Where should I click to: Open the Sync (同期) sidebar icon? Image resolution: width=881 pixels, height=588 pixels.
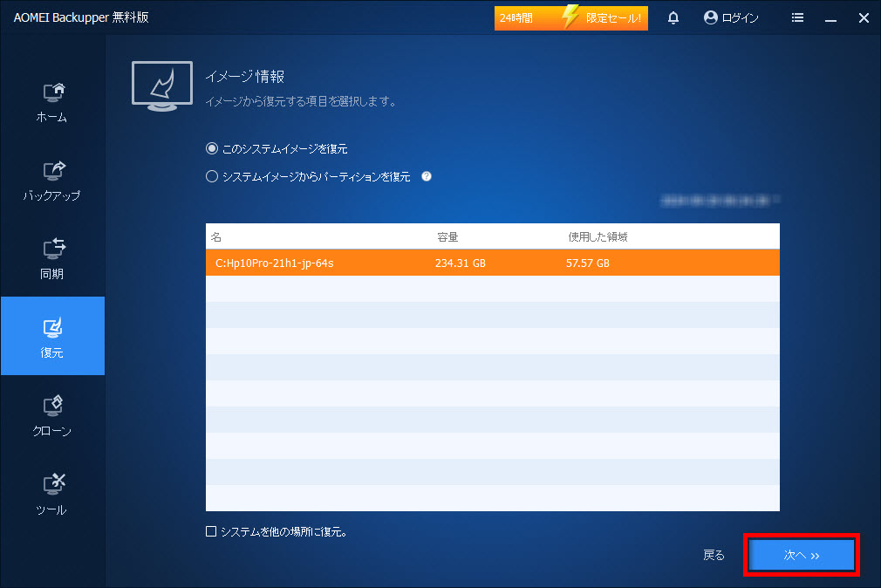coord(52,258)
